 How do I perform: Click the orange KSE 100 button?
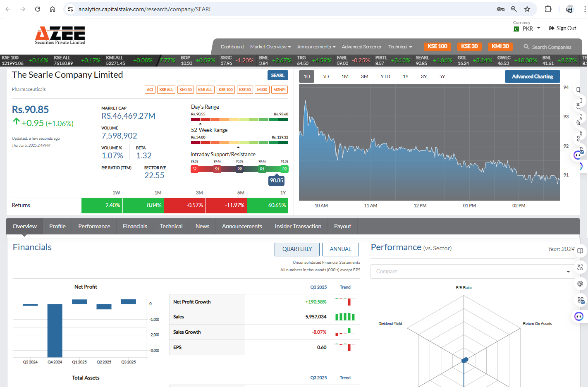pyautogui.click(x=437, y=46)
